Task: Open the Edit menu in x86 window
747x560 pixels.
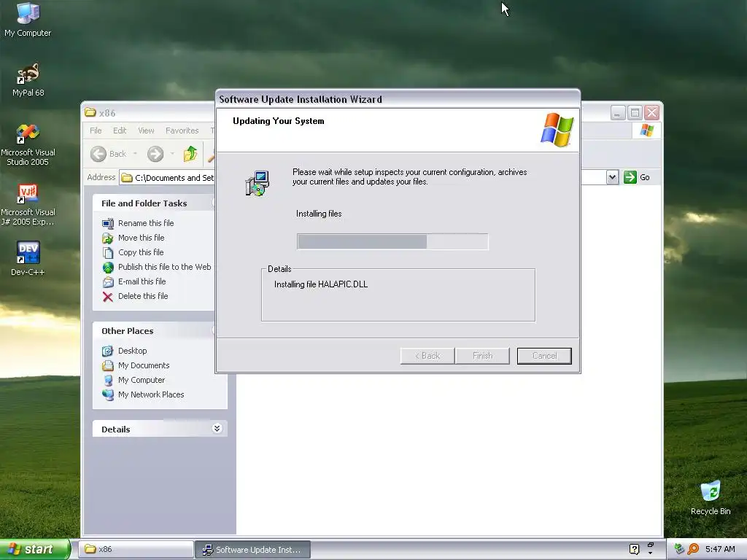Action: click(x=120, y=131)
